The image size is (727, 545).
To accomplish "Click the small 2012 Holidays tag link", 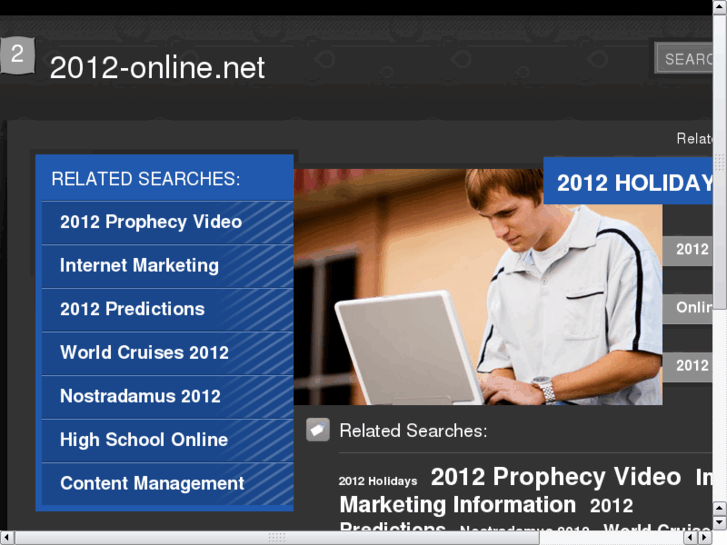I will 378,481.
